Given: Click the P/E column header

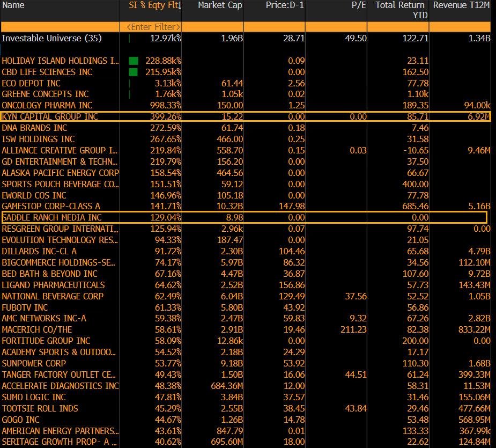Looking at the screenshot, I should (358, 5).
